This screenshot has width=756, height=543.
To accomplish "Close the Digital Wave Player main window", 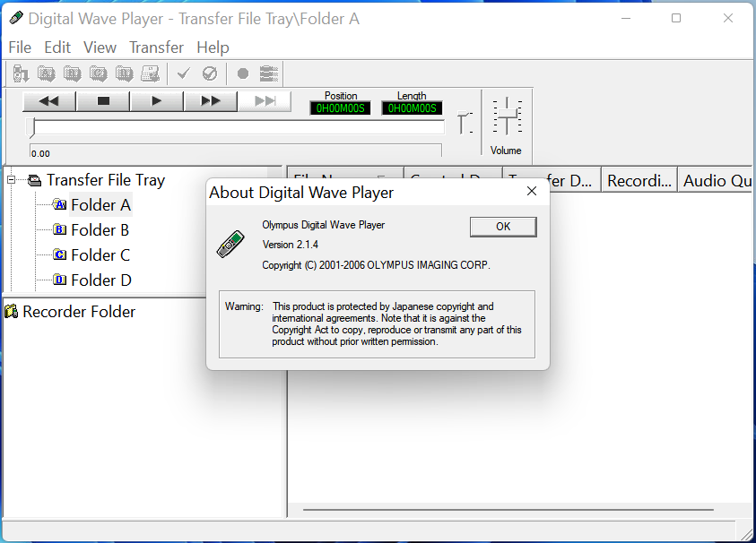I will pos(728,18).
